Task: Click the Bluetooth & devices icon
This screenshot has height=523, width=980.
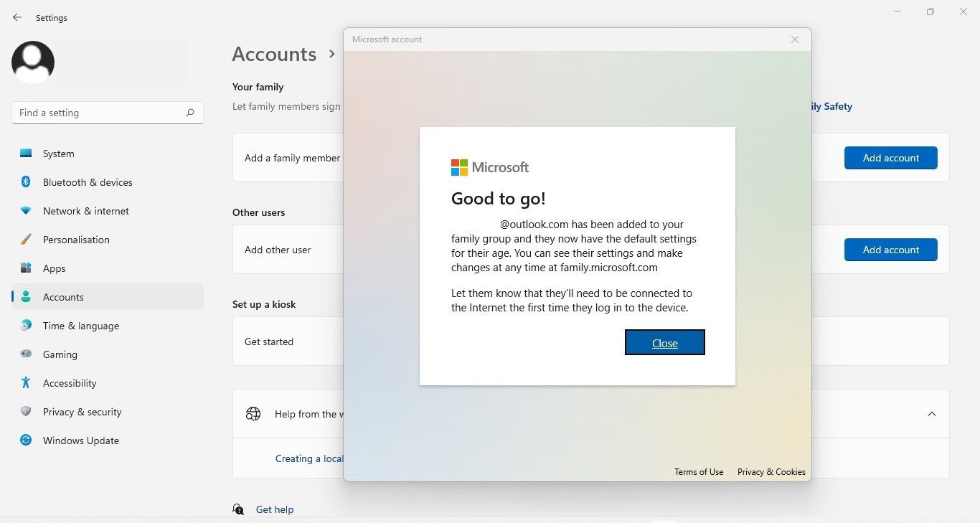Action: tap(26, 182)
